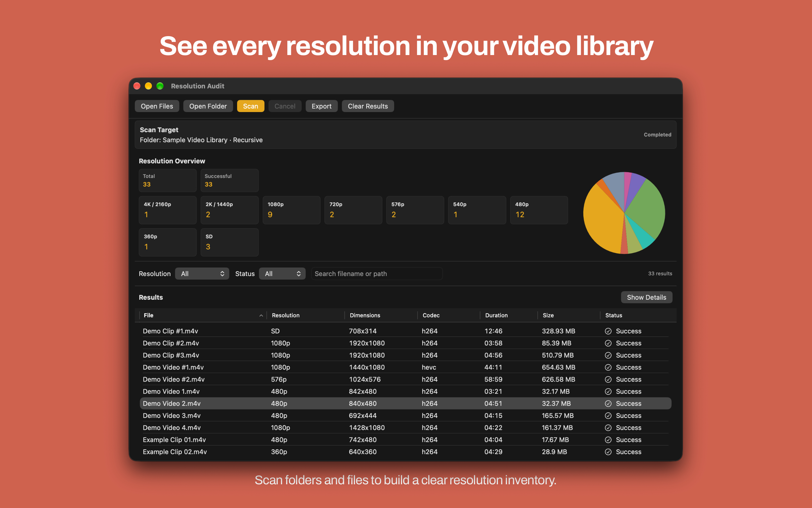The image size is (812, 508).
Task: Click the success checkmark for Demo Video 3.m4v
Action: [x=608, y=416]
